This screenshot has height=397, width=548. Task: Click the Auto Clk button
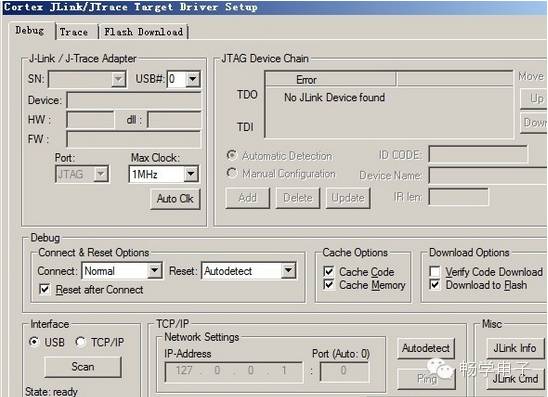click(175, 198)
